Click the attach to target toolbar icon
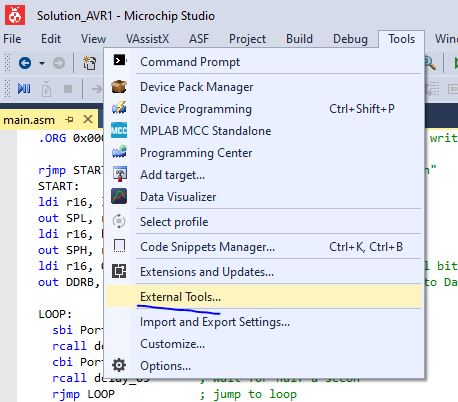 46,89
